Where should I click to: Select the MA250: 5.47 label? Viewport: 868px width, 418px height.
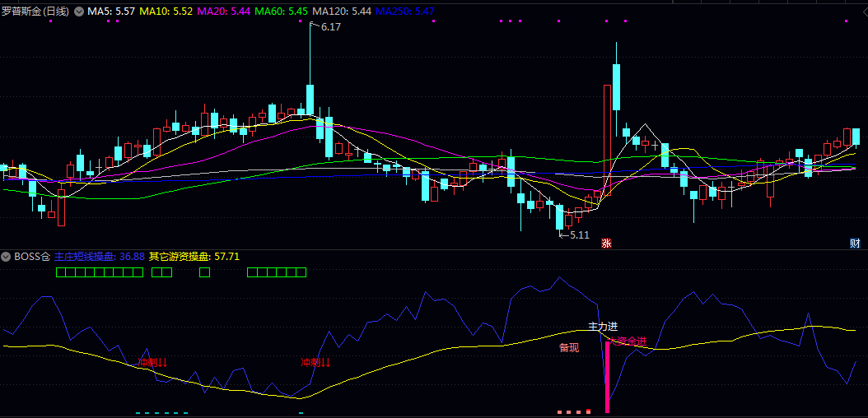click(404, 11)
